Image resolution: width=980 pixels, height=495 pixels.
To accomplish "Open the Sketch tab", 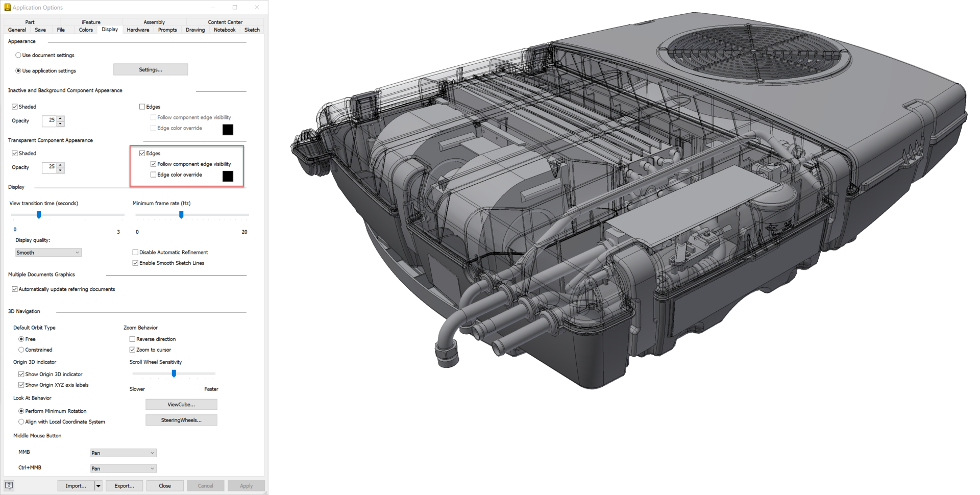I will (252, 30).
